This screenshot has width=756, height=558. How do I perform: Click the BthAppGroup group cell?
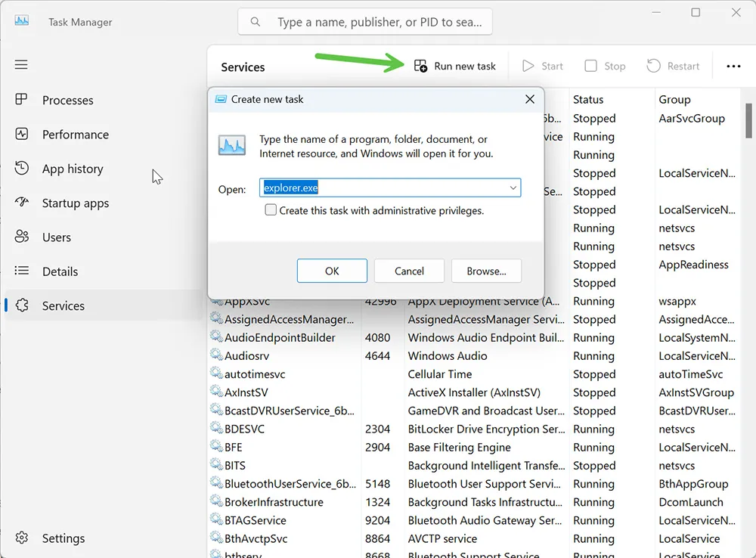[x=693, y=484]
